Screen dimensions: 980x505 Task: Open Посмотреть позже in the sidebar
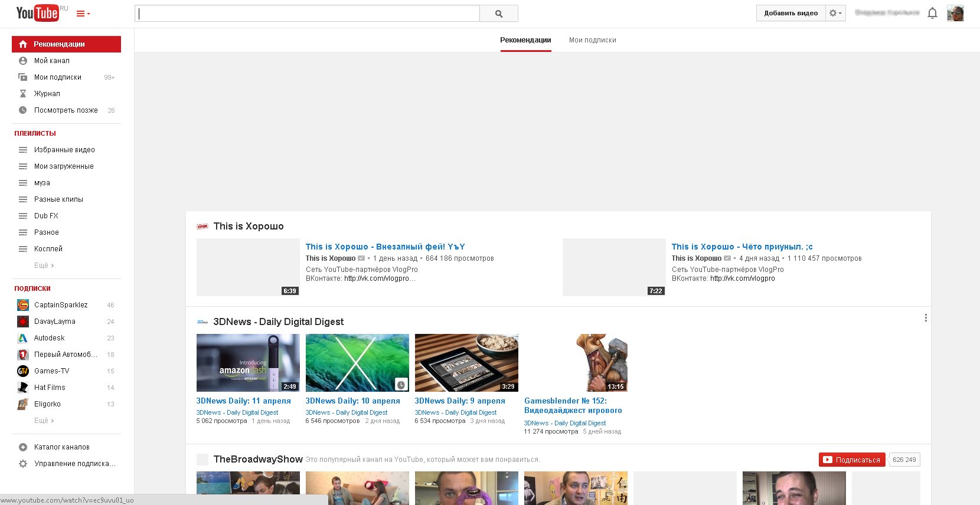[66, 110]
